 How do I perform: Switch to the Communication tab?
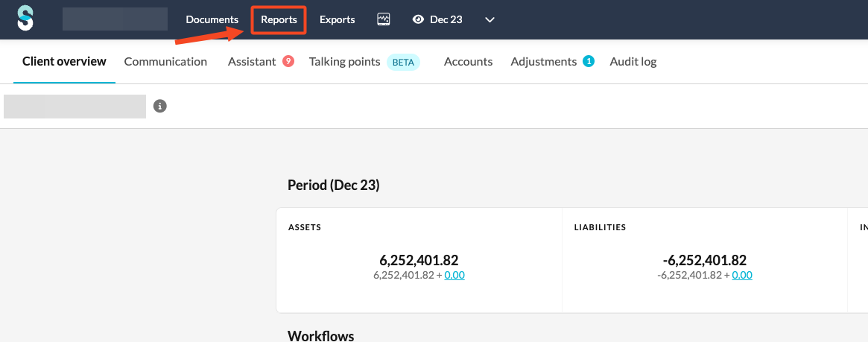[165, 62]
